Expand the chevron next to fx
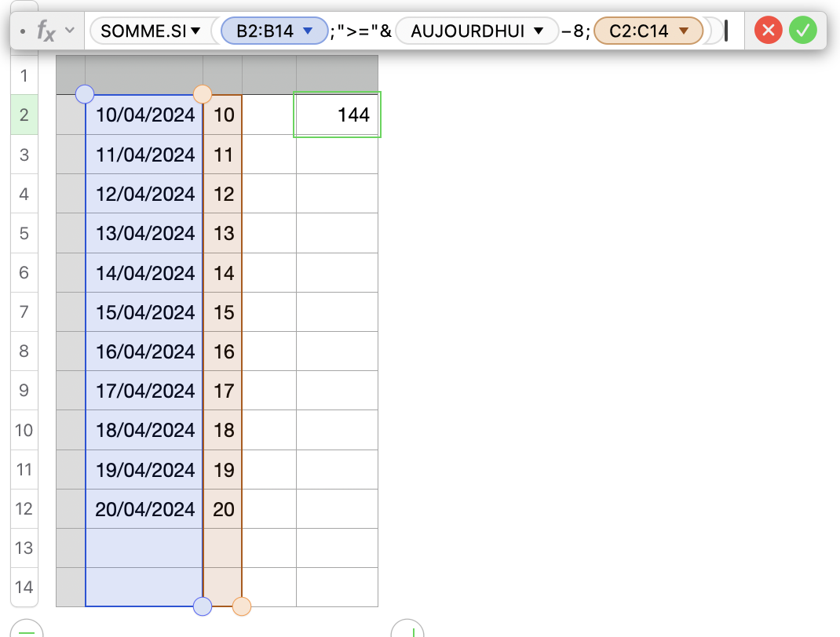Screen dimensions: 840x637 click(x=70, y=30)
